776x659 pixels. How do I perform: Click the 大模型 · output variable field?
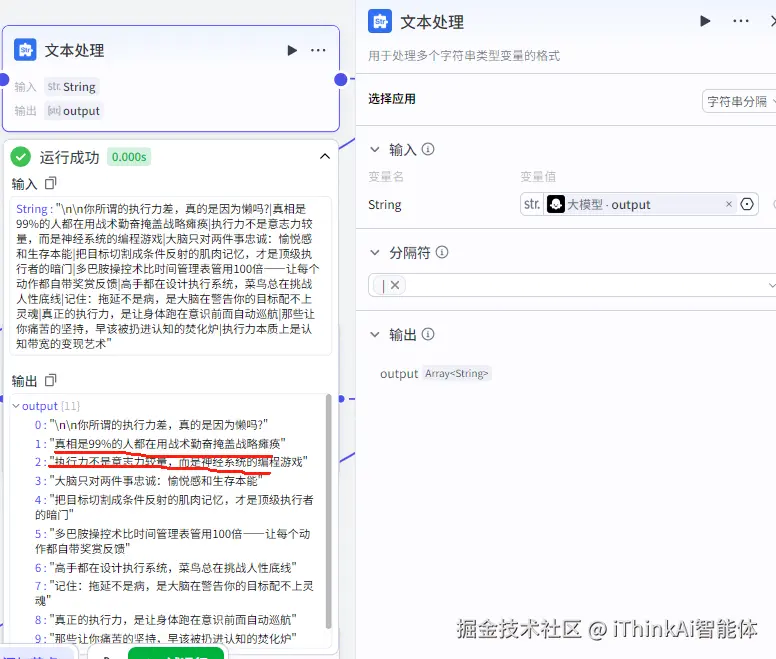click(639, 204)
